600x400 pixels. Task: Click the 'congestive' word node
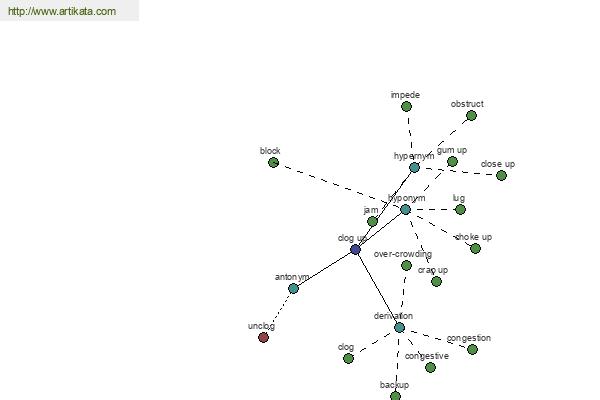tap(430, 367)
